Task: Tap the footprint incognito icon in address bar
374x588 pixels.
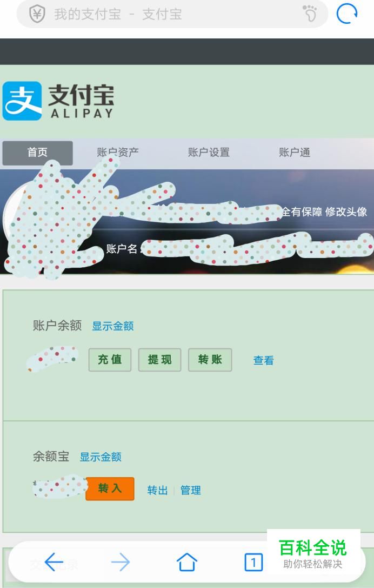Action: (x=310, y=14)
